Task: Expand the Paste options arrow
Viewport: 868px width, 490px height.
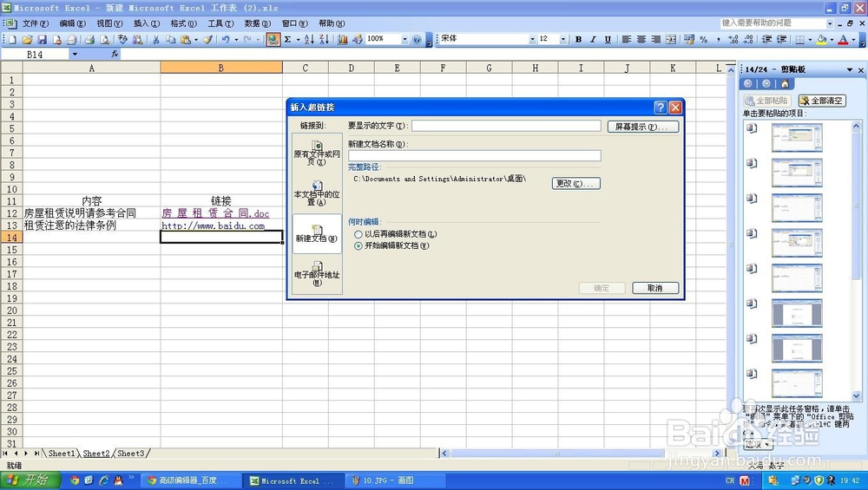Action: [x=196, y=39]
